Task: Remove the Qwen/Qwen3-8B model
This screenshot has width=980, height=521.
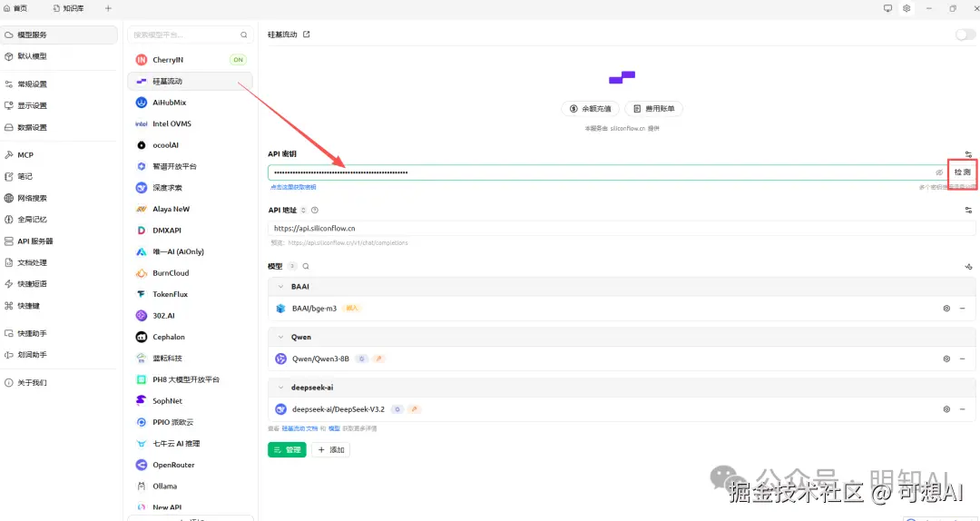Action: pos(963,359)
